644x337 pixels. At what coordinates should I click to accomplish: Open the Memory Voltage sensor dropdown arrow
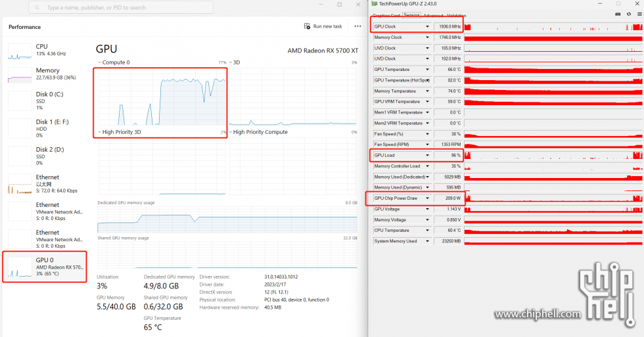[427, 220]
